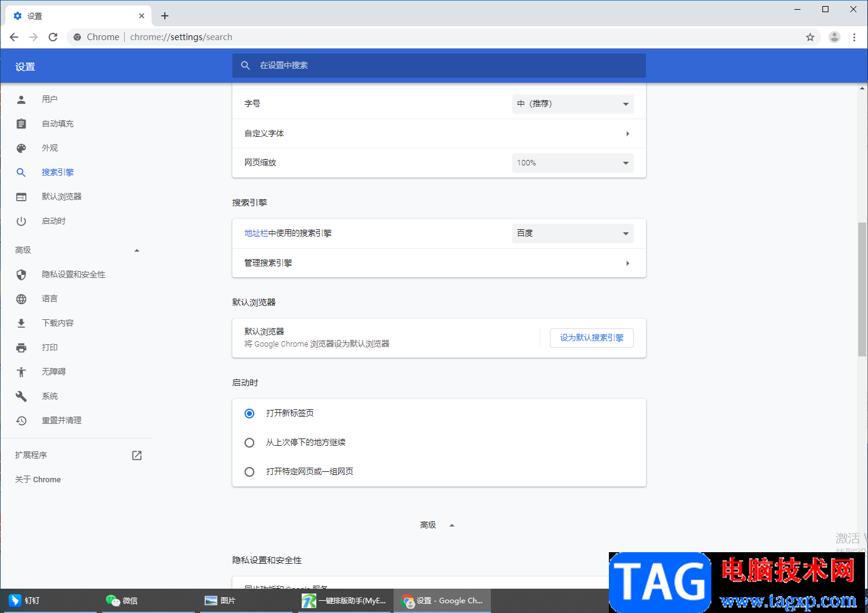Open the 百度 search engine dropdown
868x613 pixels.
coord(573,234)
